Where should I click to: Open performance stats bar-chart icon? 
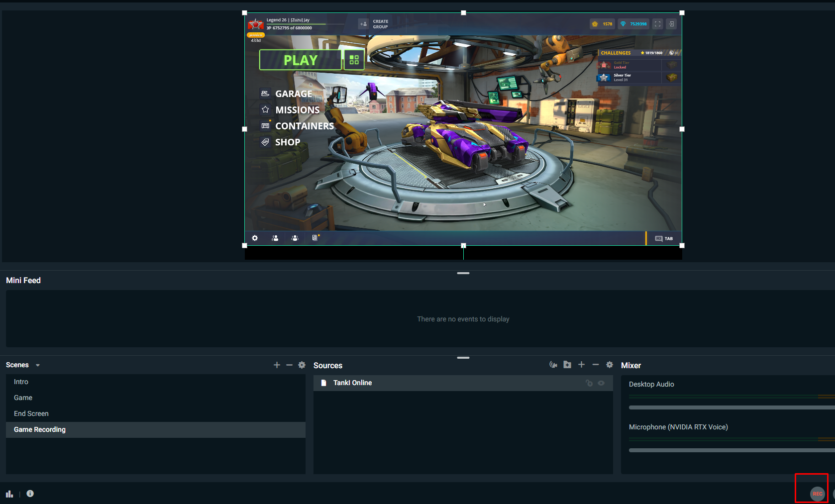(9, 494)
